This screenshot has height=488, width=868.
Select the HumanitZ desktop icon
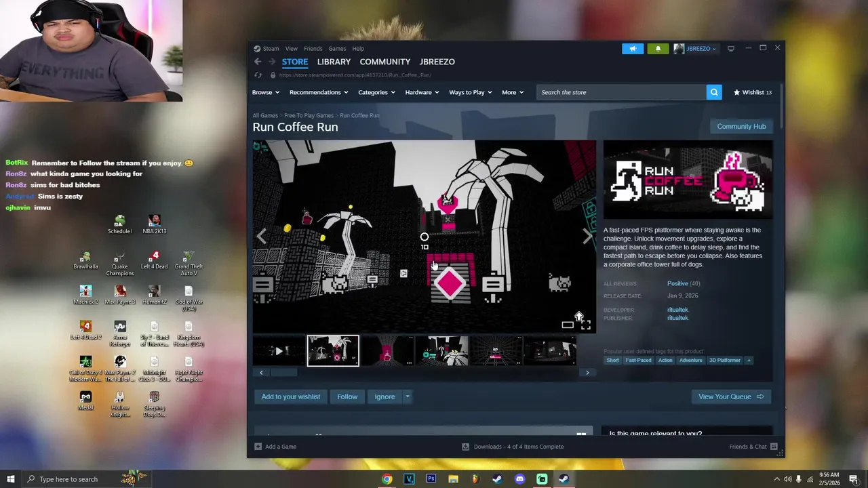click(x=154, y=296)
